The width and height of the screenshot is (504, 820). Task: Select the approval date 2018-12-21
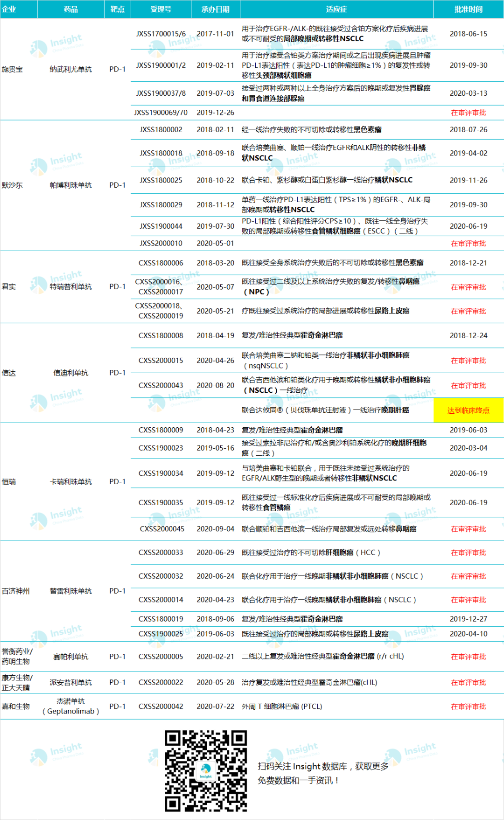(x=469, y=263)
